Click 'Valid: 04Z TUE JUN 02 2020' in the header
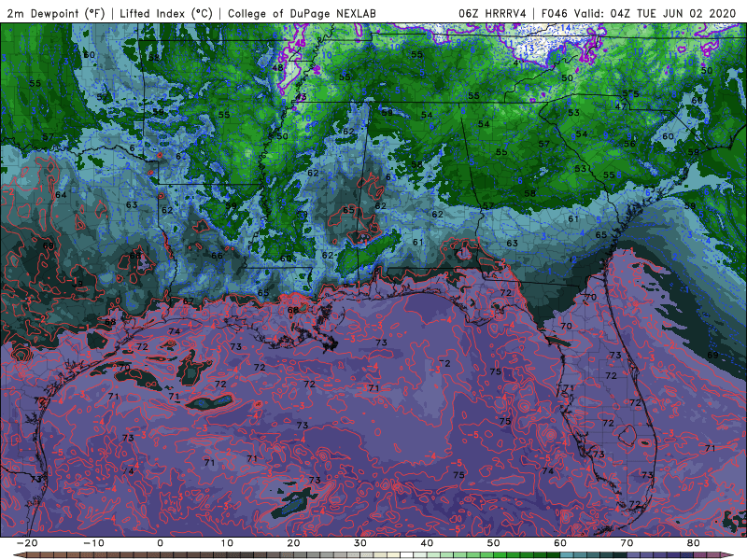This screenshot has height=560, width=747. (655, 13)
